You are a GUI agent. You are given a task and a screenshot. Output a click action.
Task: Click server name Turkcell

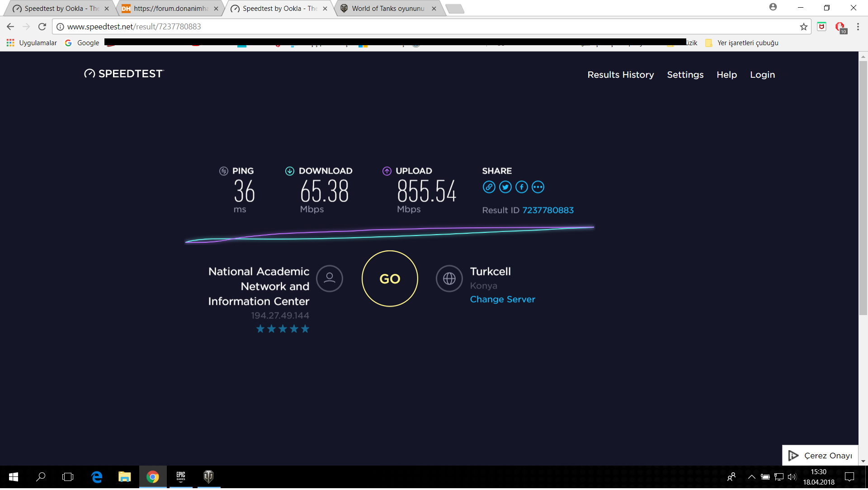coord(490,272)
